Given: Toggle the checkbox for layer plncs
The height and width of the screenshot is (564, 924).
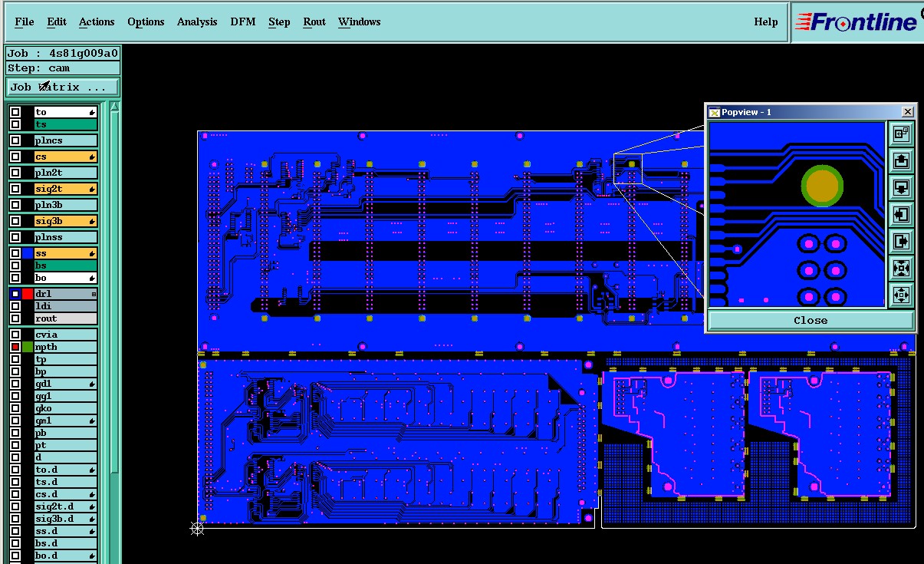Looking at the screenshot, I should (x=15, y=140).
